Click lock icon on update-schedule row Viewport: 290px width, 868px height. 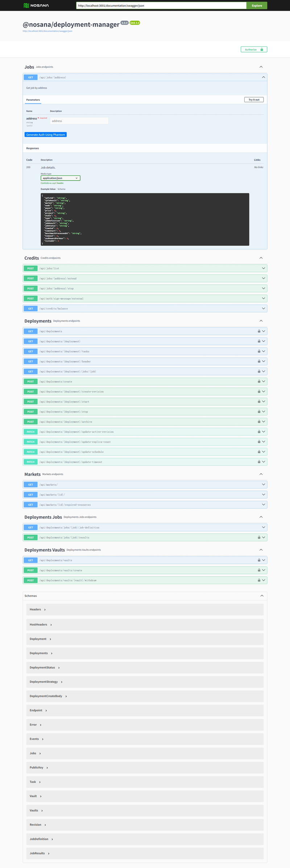(x=259, y=452)
